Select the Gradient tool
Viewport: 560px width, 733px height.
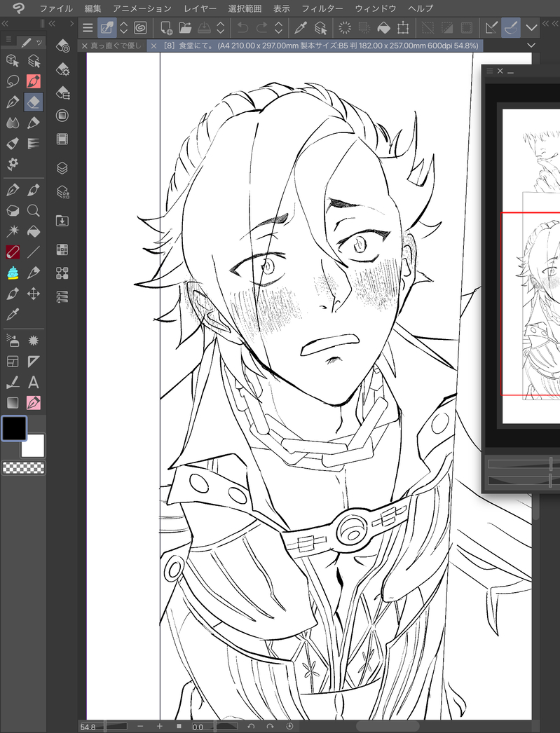point(13,402)
